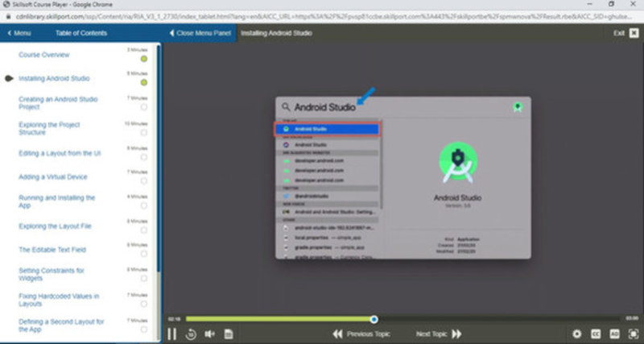Open Course Overview topic
The width and height of the screenshot is (644, 344).
(x=44, y=55)
